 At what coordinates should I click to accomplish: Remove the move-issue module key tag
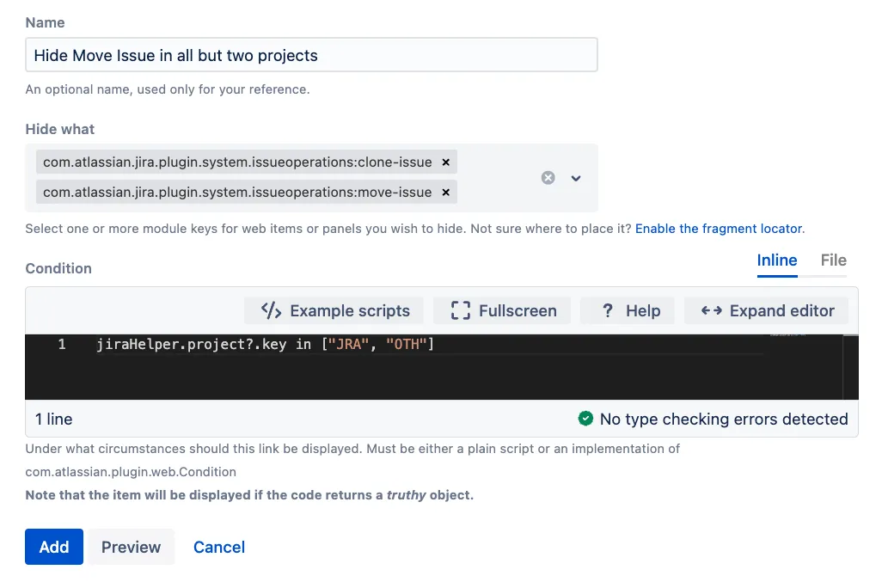click(445, 193)
